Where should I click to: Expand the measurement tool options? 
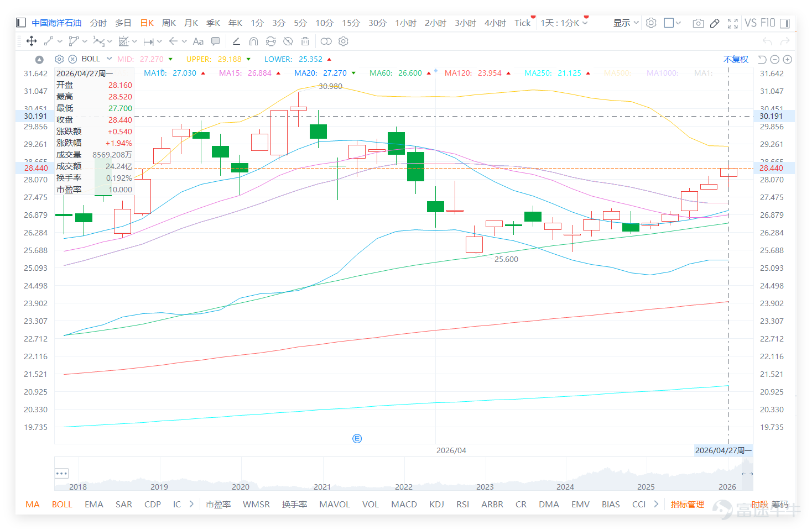[x=134, y=41]
